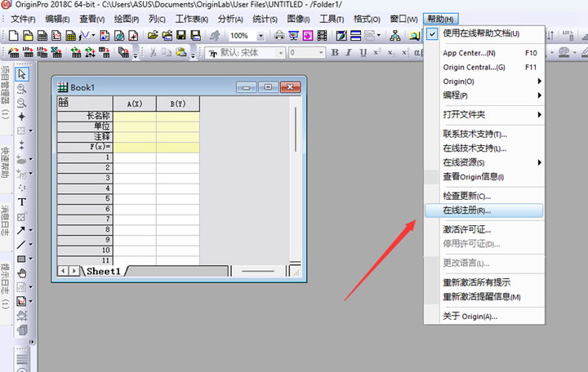Create a new graph from toolbar
The height and width of the screenshot is (372, 588).
tap(56, 36)
